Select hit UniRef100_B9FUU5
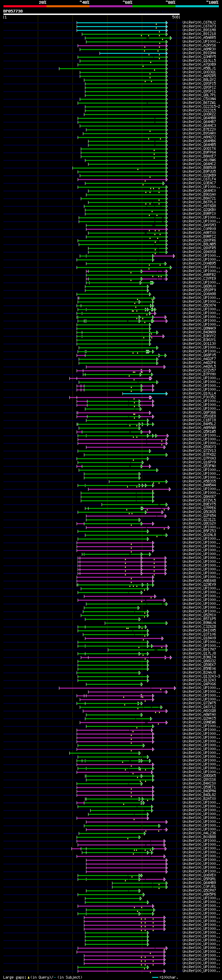The width and height of the screenshot is (222, 980). click(x=199, y=172)
